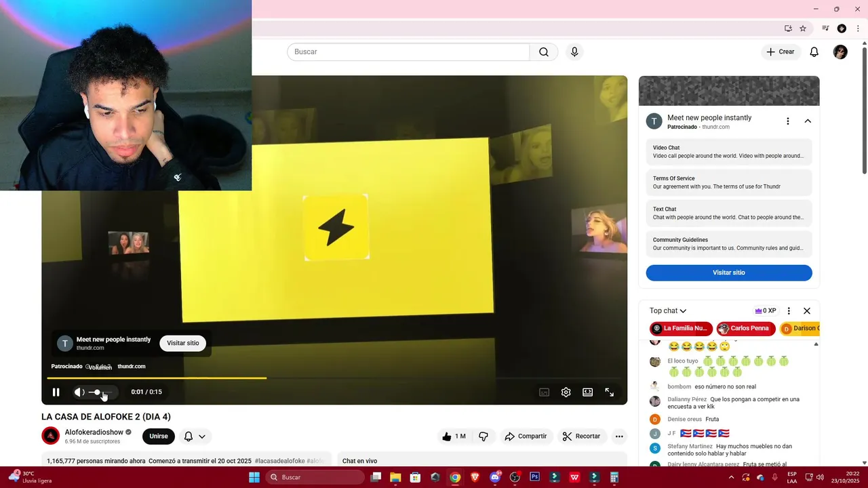The height and width of the screenshot is (488, 868).
Task: Click the YouTube search magnifier button
Action: (544, 52)
